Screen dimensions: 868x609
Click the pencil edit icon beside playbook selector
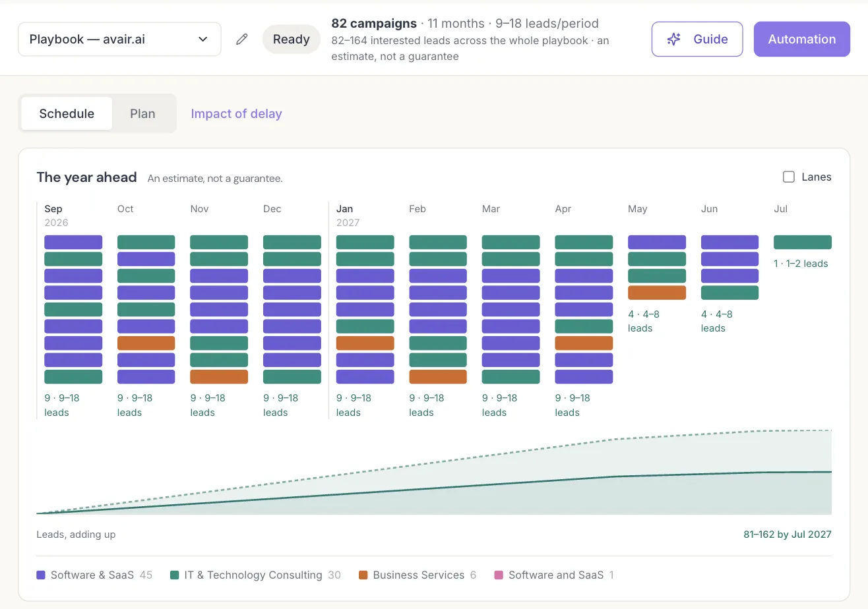click(x=242, y=40)
